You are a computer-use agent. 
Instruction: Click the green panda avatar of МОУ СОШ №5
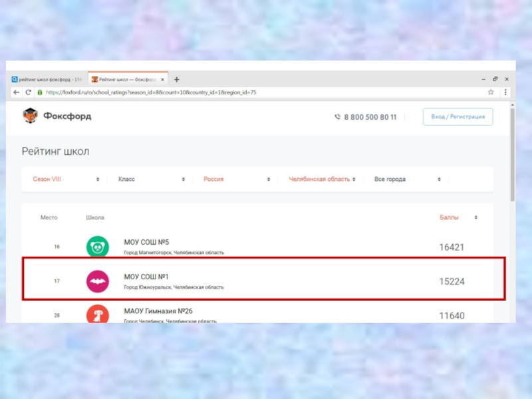click(x=97, y=247)
